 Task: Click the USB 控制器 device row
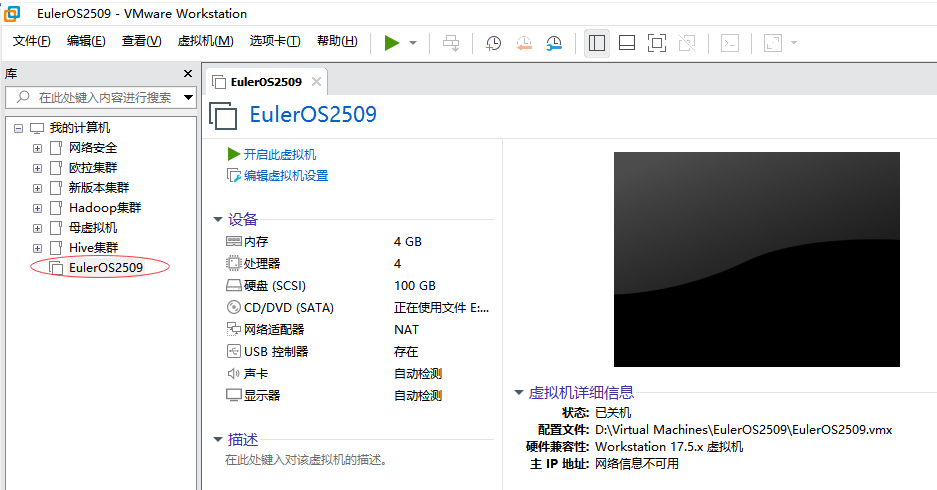(357, 351)
